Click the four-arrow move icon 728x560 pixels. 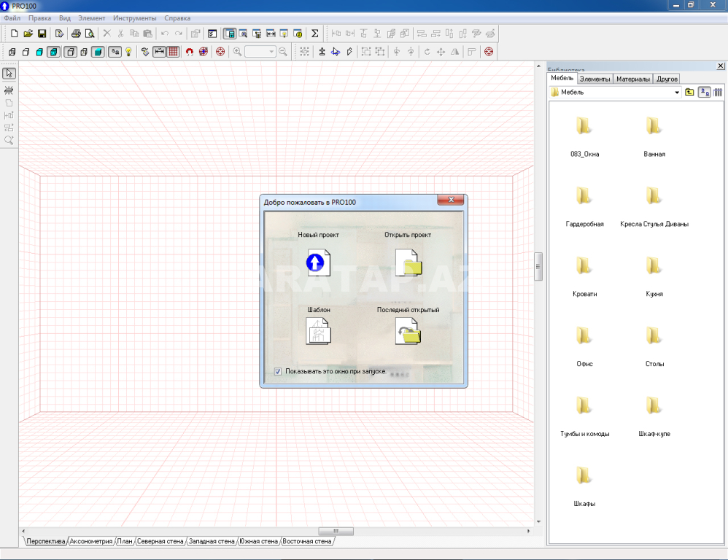(441, 52)
